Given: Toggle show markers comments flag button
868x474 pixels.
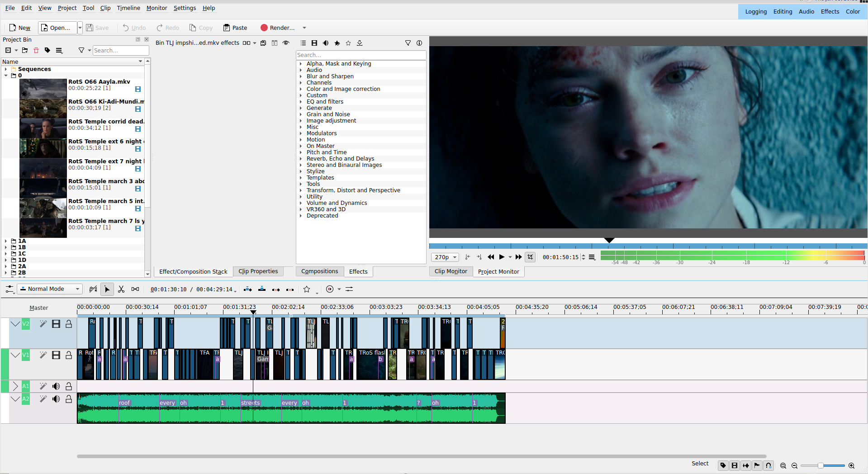Looking at the screenshot, I should 757,465.
